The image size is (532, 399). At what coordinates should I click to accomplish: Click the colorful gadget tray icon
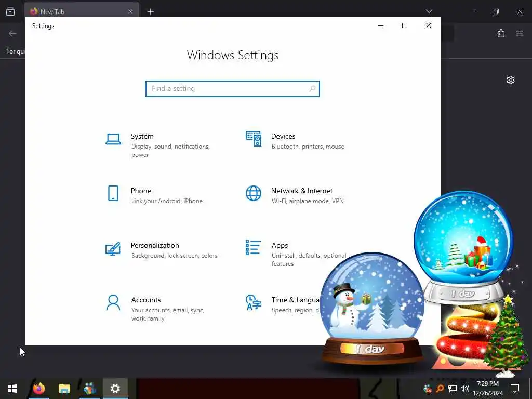pos(428,389)
